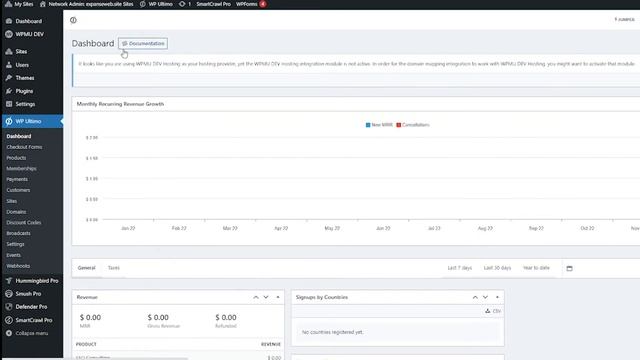Move Revenue widget up
This screenshot has width=640, height=360.
click(256, 297)
